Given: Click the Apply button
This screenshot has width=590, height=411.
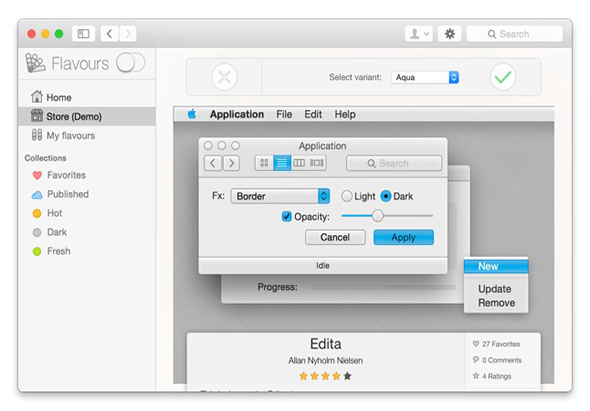Looking at the screenshot, I should (x=403, y=237).
